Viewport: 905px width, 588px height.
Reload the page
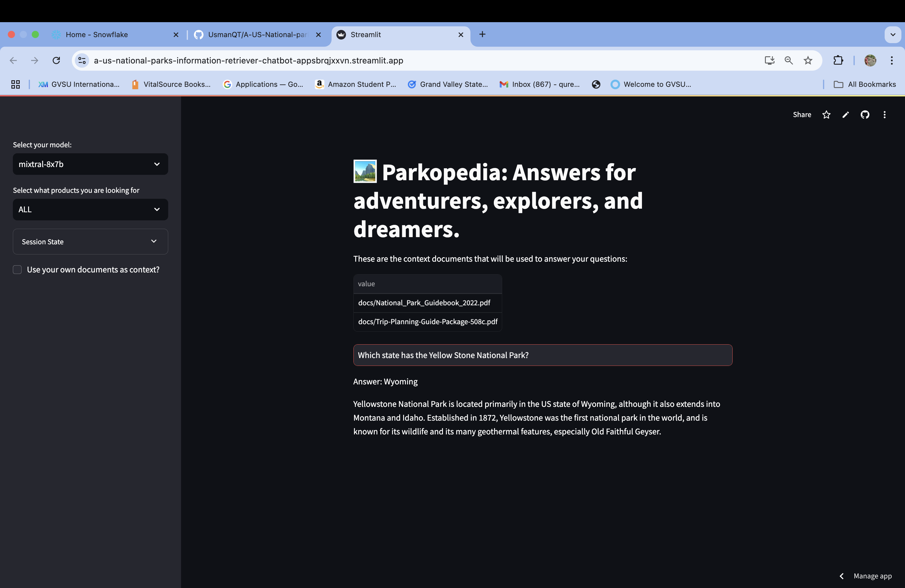[56, 60]
